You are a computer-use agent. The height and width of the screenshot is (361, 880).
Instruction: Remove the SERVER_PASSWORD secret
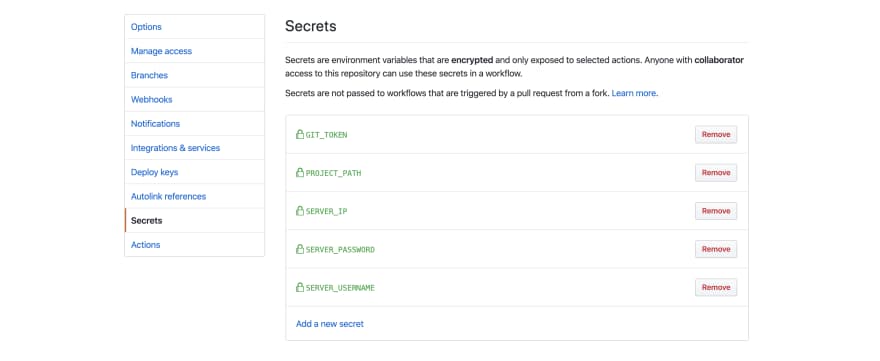pos(716,249)
